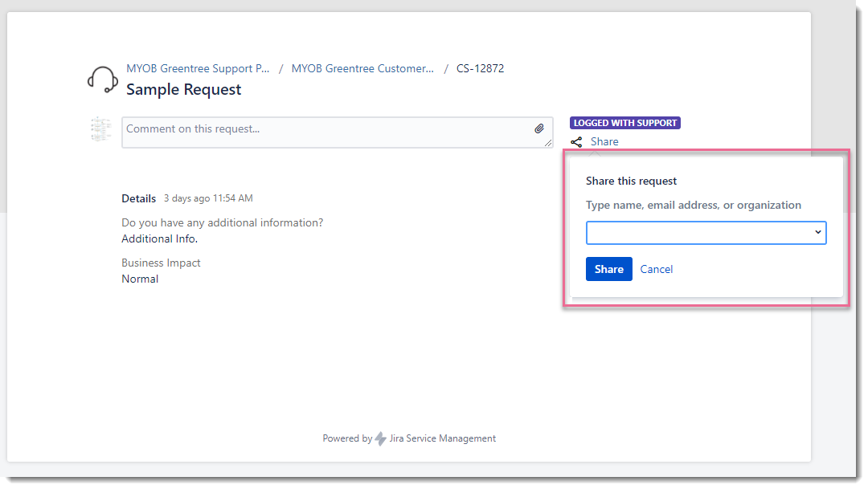Focus the name, email or organization field
868x489 pixels.
[x=706, y=233]
